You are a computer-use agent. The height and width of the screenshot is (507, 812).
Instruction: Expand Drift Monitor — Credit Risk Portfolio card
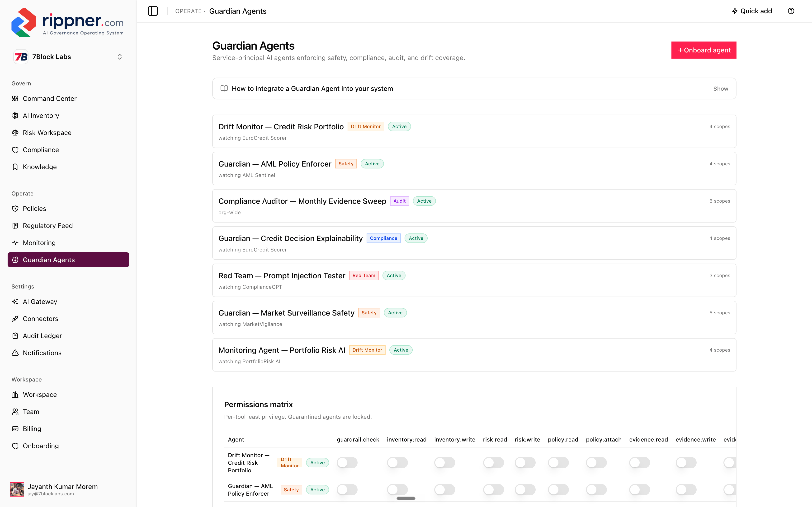point(474,131)
